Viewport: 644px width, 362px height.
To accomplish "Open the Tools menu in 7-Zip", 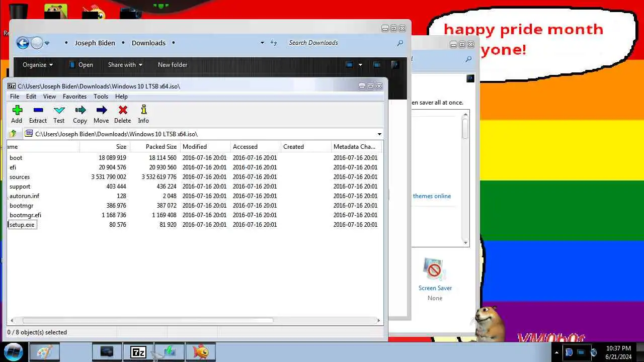I will tap(101, 97).
